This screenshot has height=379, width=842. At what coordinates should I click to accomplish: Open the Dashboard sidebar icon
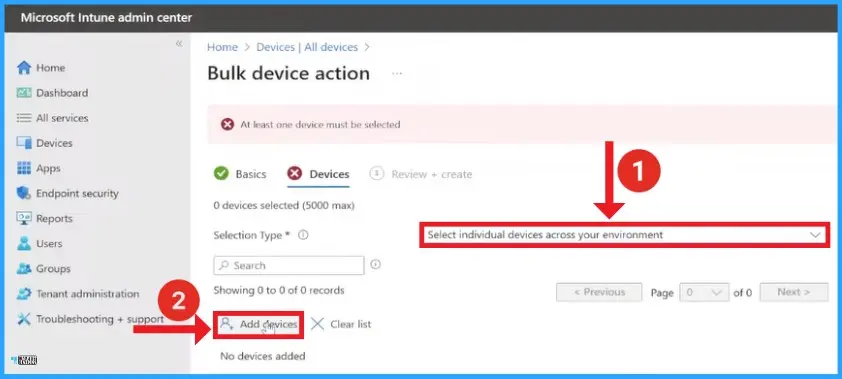(x=24, y=93)
